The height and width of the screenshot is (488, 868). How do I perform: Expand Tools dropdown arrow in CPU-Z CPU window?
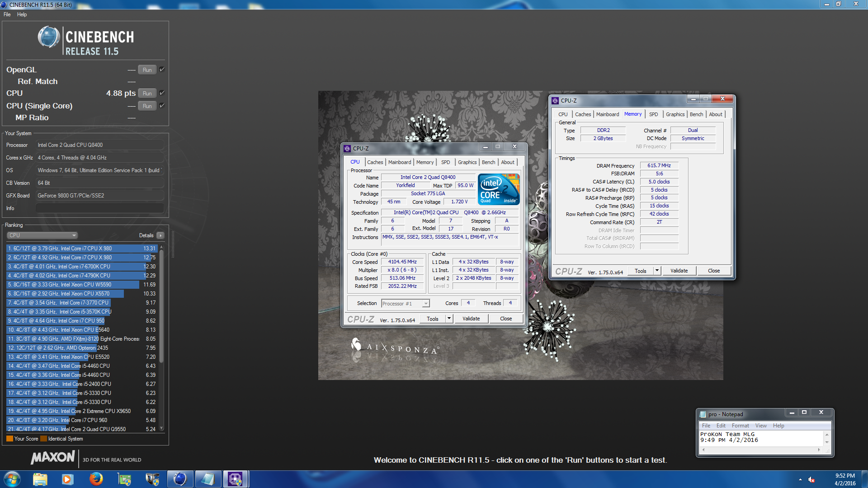click(449, 319)
